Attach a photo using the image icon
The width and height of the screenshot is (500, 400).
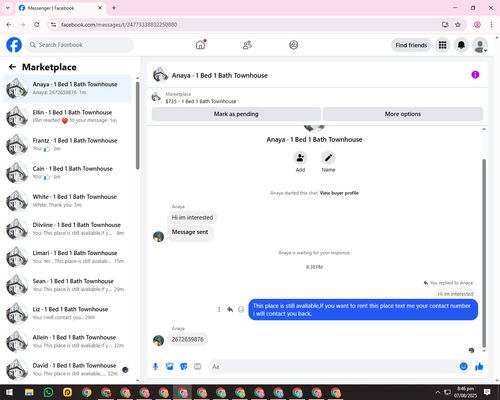[170, 367]
